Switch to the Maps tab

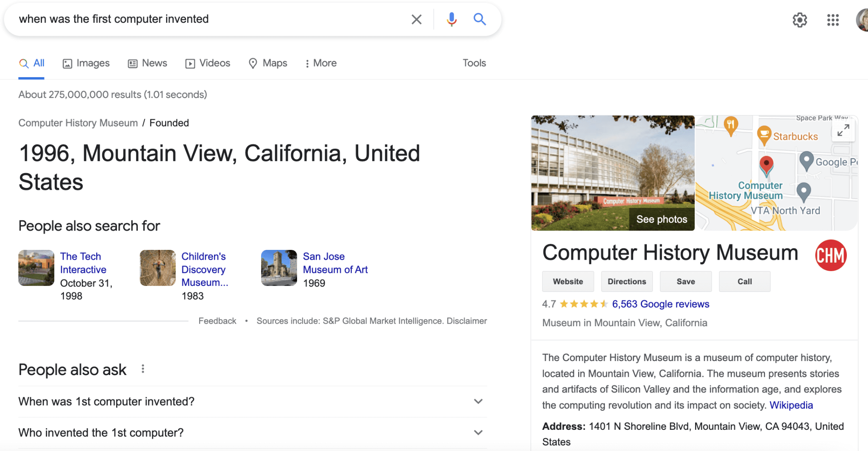(x=268, y=63)
